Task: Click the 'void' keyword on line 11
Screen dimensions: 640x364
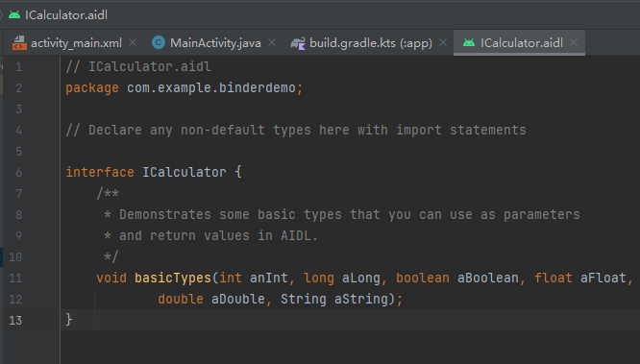Action: click(x=111, y=278)
